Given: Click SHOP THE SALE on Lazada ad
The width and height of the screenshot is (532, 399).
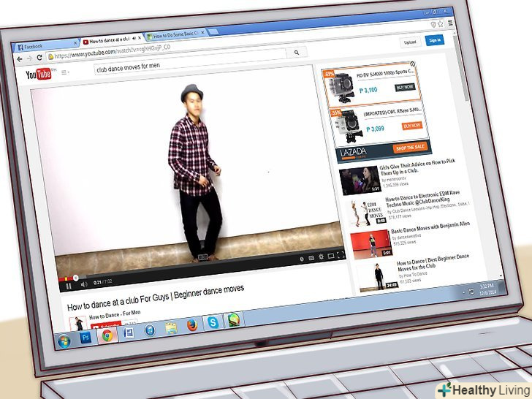Looking at the screenshot, I should (x=410, y=148).
